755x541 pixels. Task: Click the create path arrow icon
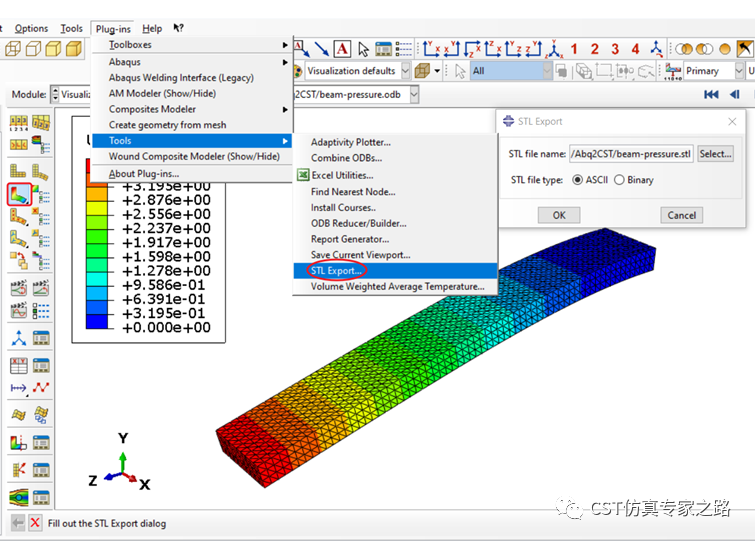pos(18,387)
